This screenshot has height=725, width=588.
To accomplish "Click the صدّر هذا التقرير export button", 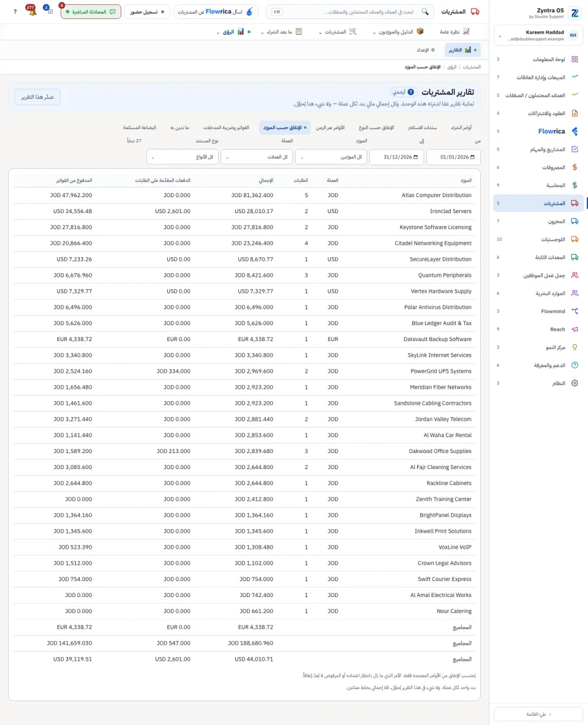I will pyautogui.click(x=37, y=97).
